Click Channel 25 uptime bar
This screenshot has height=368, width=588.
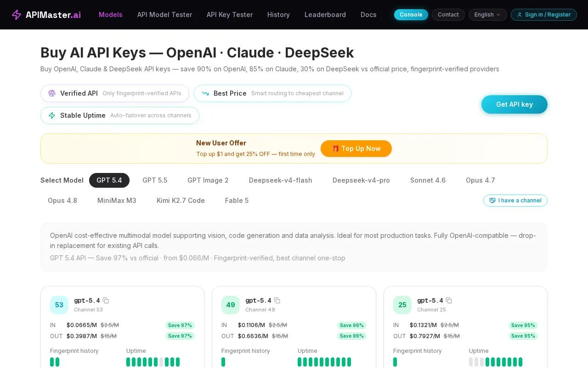(x=496, y=362)
